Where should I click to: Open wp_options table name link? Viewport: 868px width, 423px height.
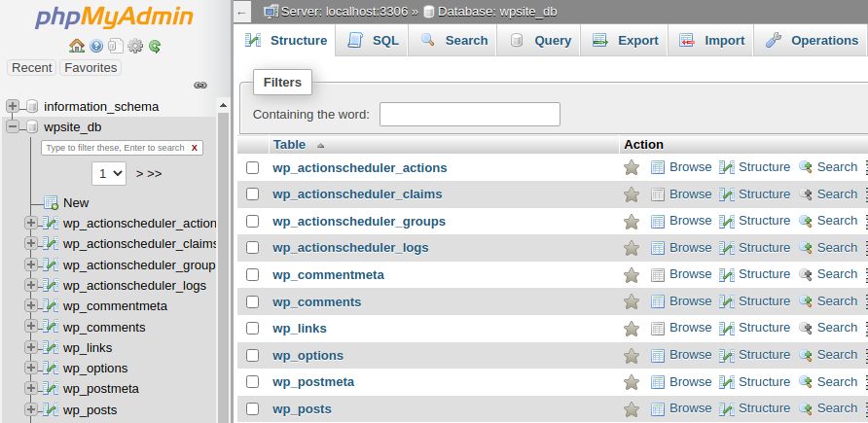[307, 356]
